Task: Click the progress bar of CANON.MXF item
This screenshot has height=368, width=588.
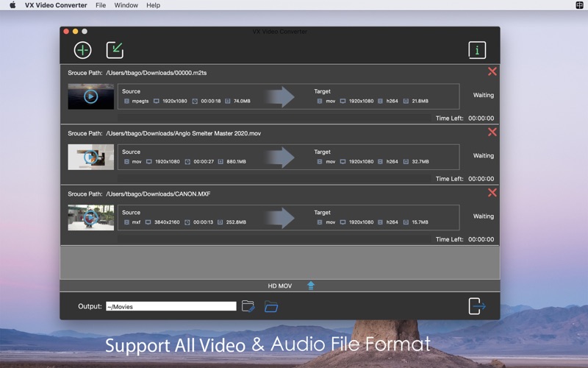Action: click(x=274, y=238)
